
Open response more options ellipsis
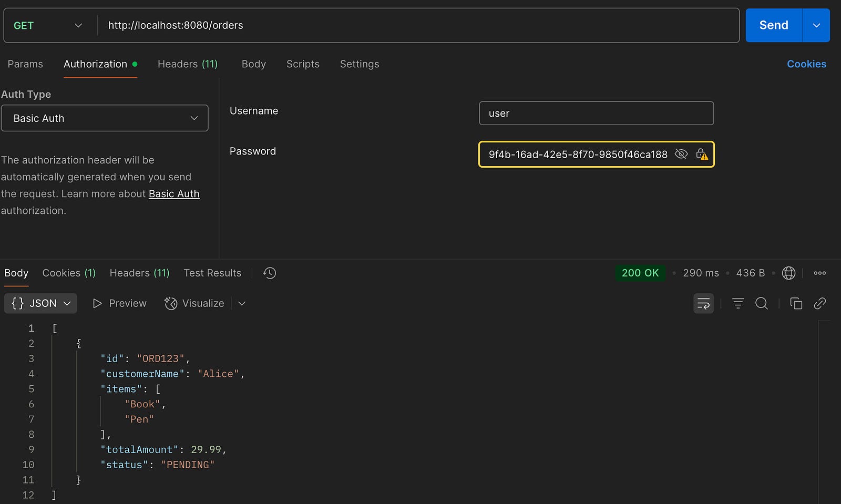click(820, 273)
